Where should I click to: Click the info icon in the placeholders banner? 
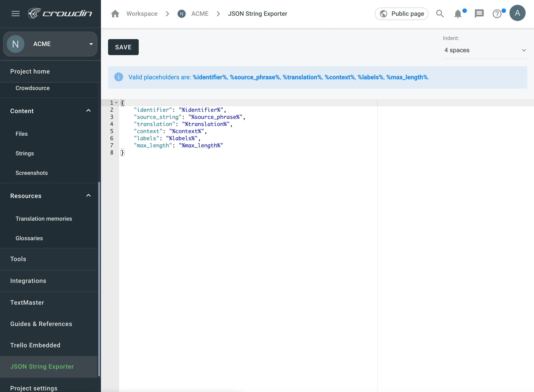tap(118, 77)
